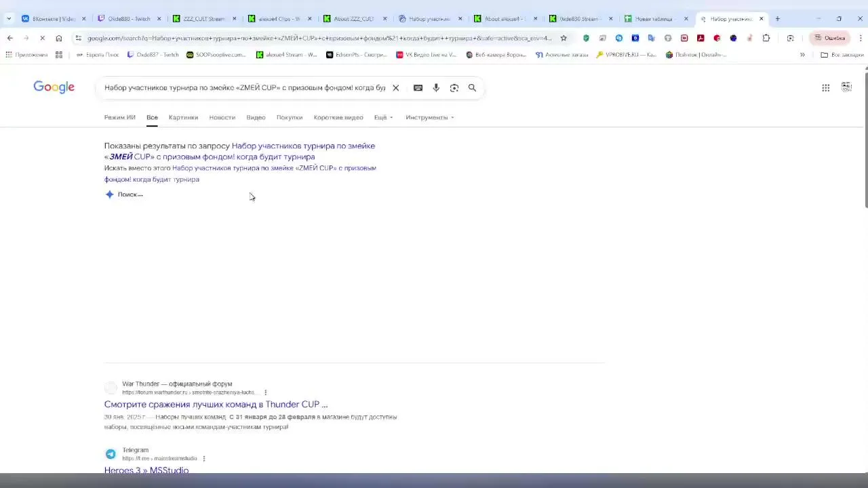Open the Google Translate extension
Image resolution: width=868 pixels, height=488 pixels.
pos(652,38)
